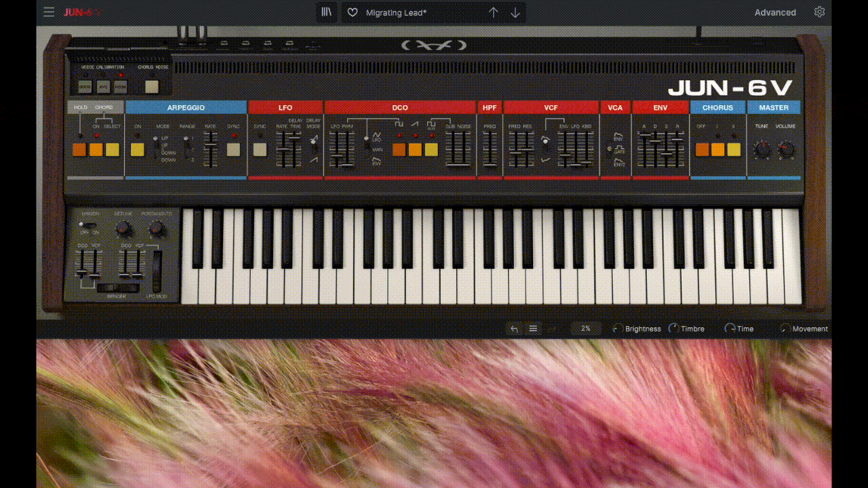Adjust the VCF Freq slider
The height and width of the screenshot is (488, 868).
tap(515, 150)
